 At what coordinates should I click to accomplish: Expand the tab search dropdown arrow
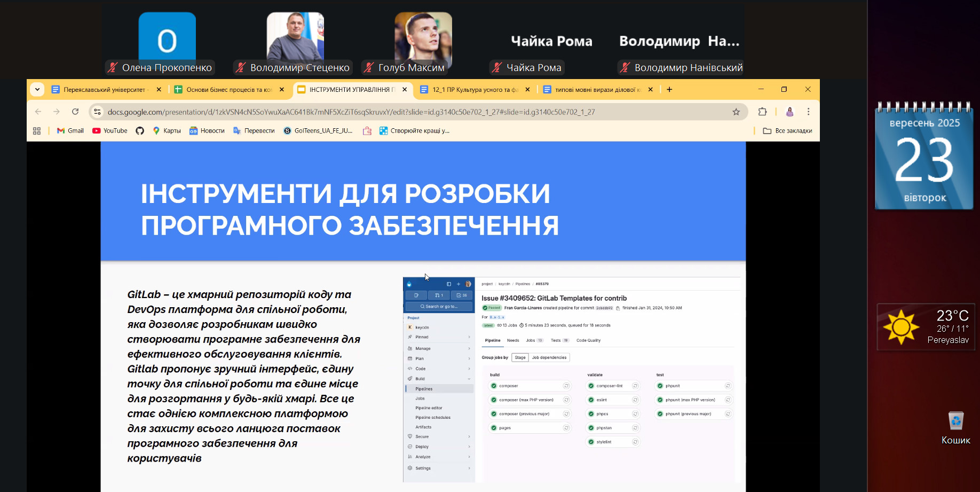coord(37,89)
